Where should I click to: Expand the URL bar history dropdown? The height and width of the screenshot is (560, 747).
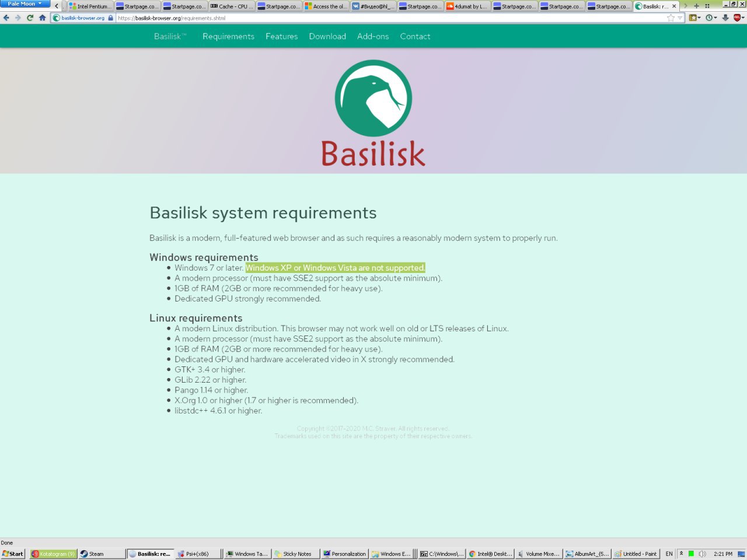click(x=679, y=18)
